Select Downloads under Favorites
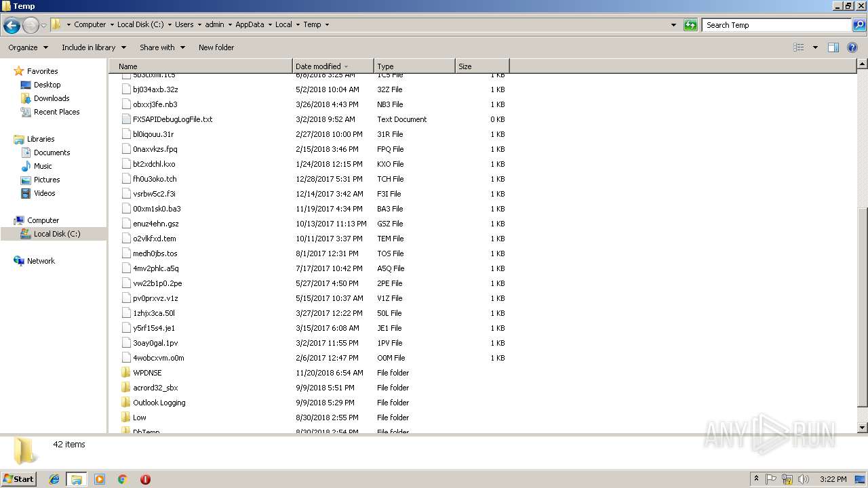 tap(52, 98)
